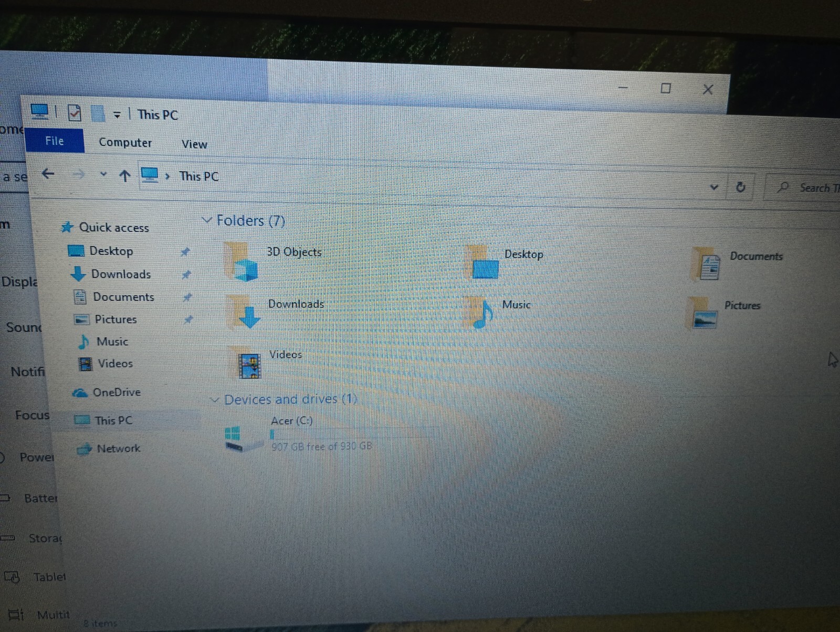This screenshot has height=632, width=840.
Task: Open the Documents folder icon in Folders
Action: [706, 264]
